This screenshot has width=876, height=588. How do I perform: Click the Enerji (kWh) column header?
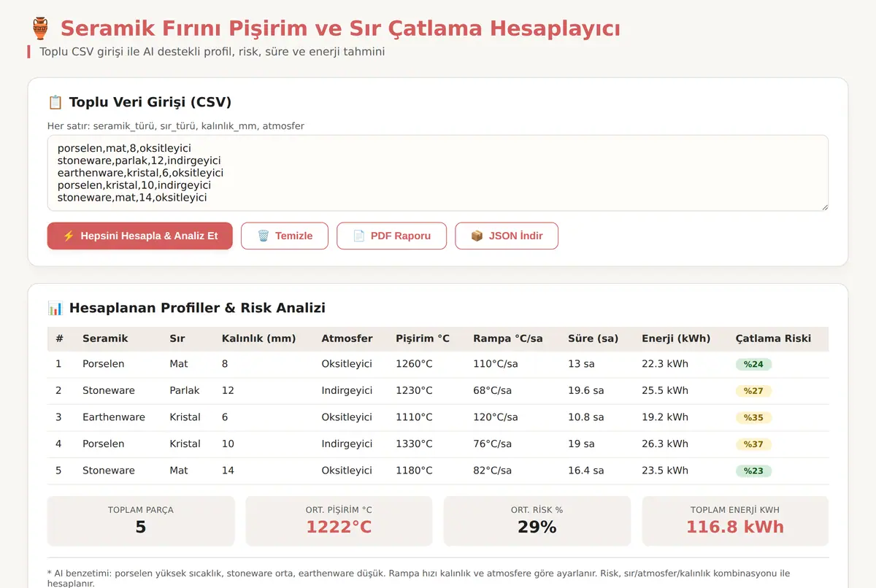[676, 339]
